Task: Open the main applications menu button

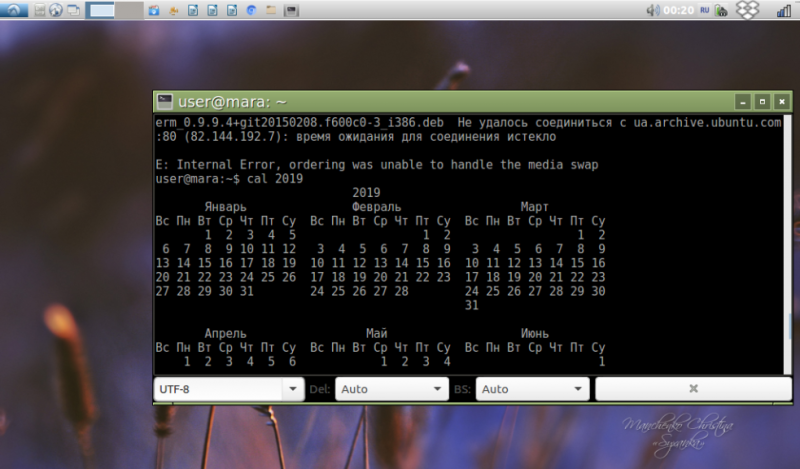Action: tap(14, 10)
